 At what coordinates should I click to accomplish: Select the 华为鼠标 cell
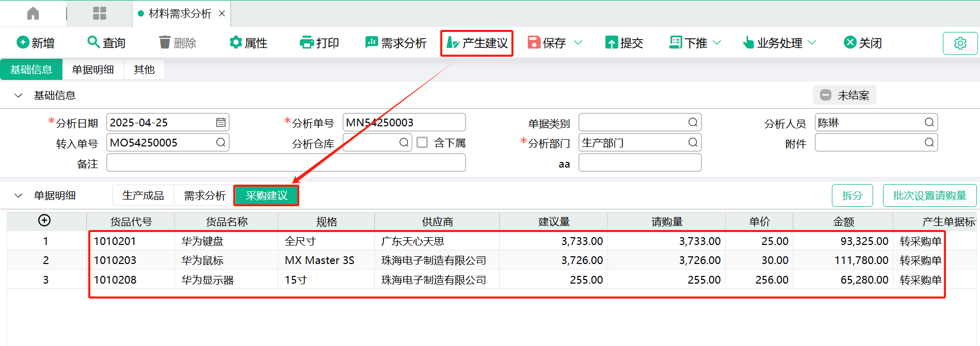pyautogui.click(x=227, y=260)
